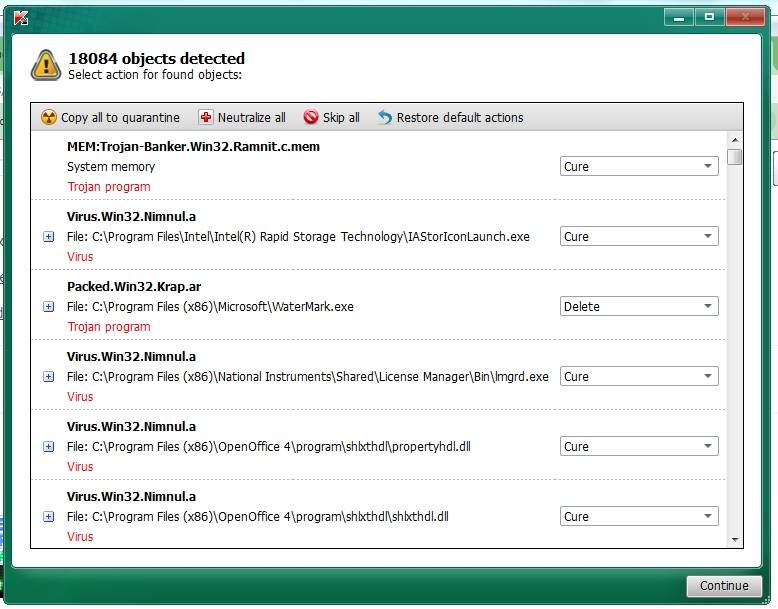Click Virus label under IAStorIconLaunch.exe
The image size is (778, 609).
click(x=80, y=257)
